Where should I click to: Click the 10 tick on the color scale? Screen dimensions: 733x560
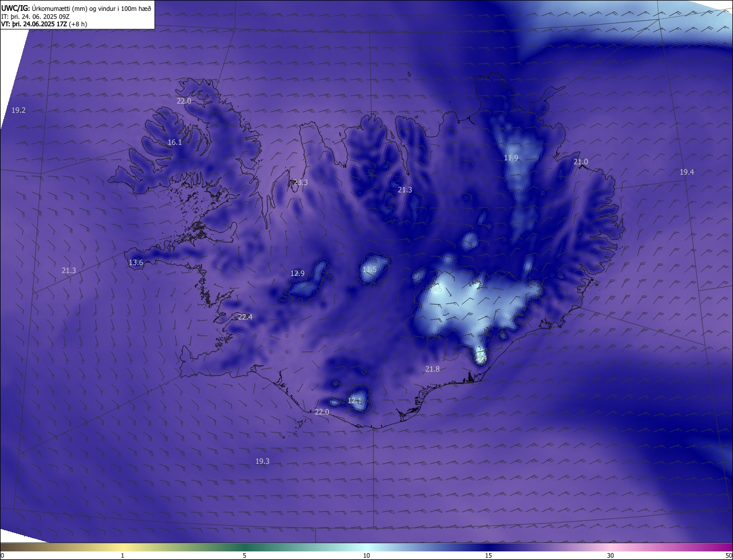366,556
